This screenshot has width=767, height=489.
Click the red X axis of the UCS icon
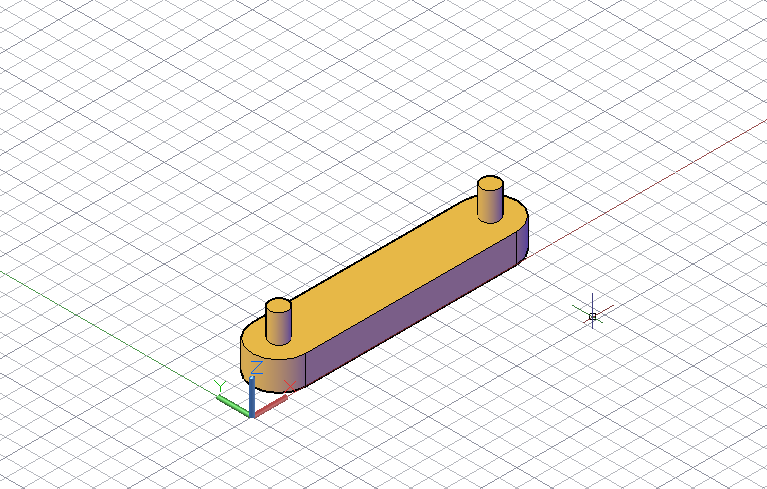click(x=271, y=407)
